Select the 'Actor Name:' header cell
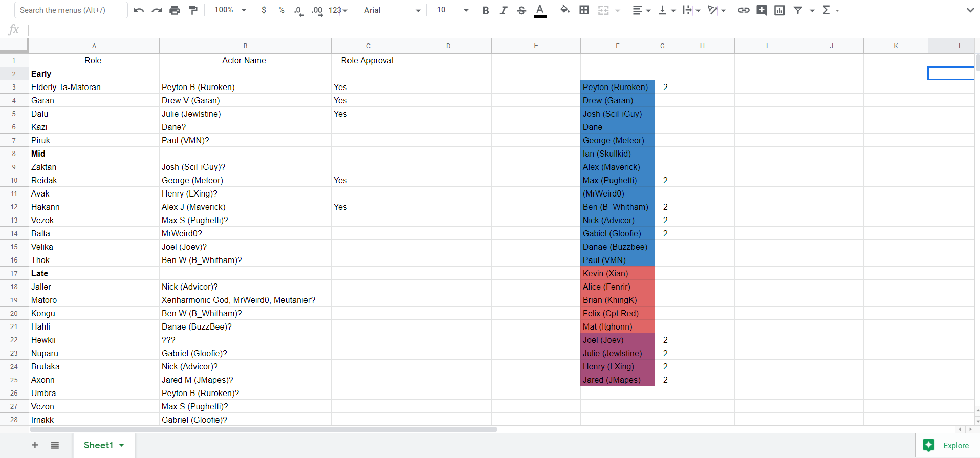Image resolution: width=980 pixels, height=458 pixels. tap(246, 60)
